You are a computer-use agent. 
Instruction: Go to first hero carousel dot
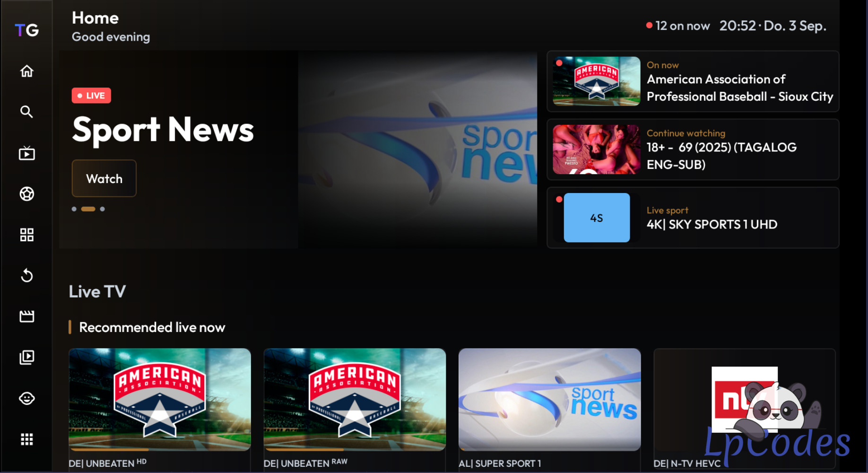74,209
